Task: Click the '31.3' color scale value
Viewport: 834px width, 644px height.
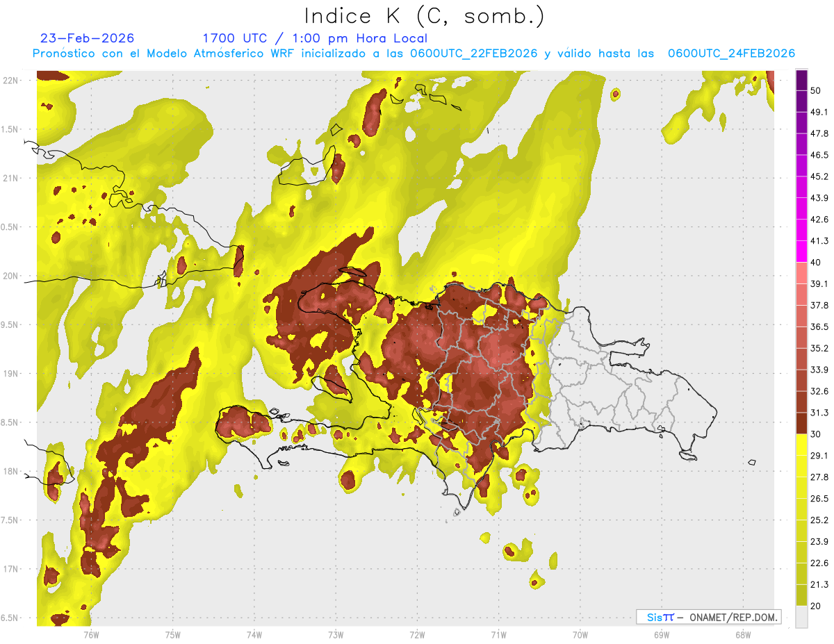Action: 819,413
